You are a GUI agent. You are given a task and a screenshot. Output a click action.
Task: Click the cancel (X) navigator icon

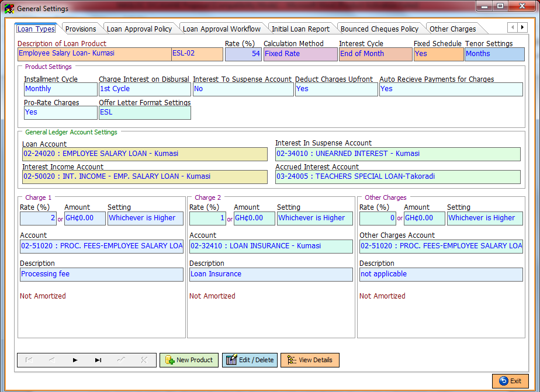click(x=144, y=360)
